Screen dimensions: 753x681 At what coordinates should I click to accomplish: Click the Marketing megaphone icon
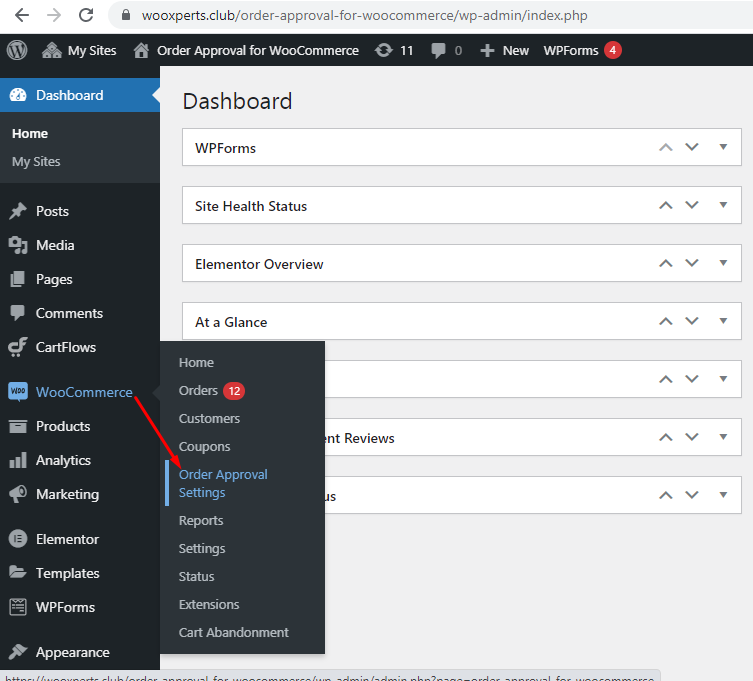(x=18, y=494)
